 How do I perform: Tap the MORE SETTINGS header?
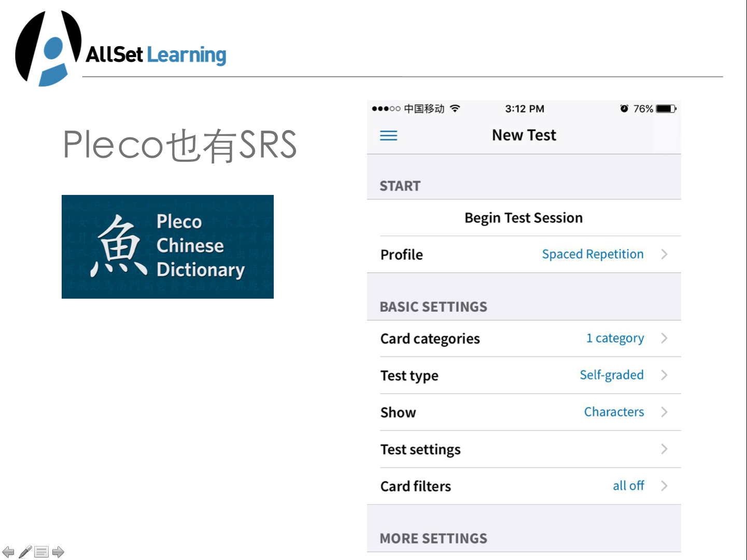(433, 539)
